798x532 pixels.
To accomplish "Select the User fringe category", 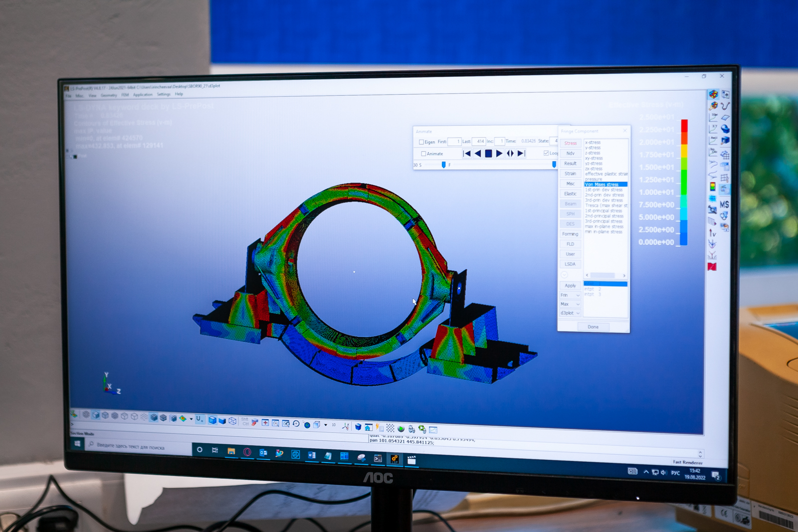I will [x=571, y=254].
